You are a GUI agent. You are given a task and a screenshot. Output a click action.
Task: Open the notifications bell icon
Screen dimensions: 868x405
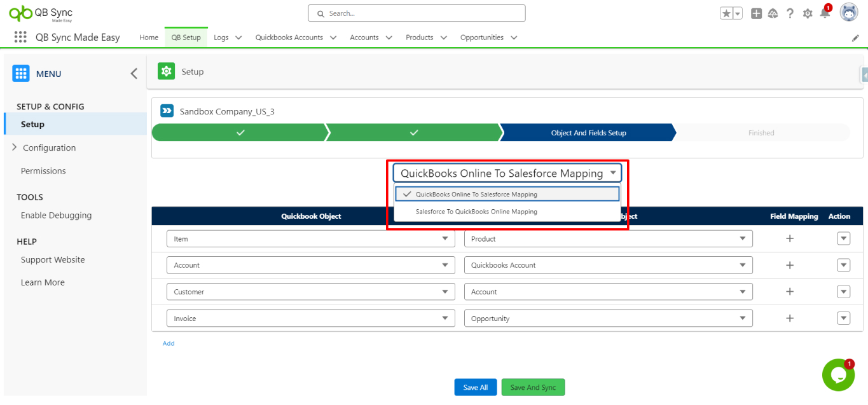825,13
